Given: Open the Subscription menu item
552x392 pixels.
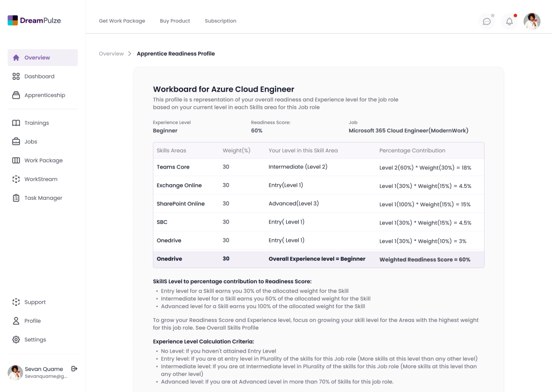Looking at the screenshot, I should tap(220, 21).
